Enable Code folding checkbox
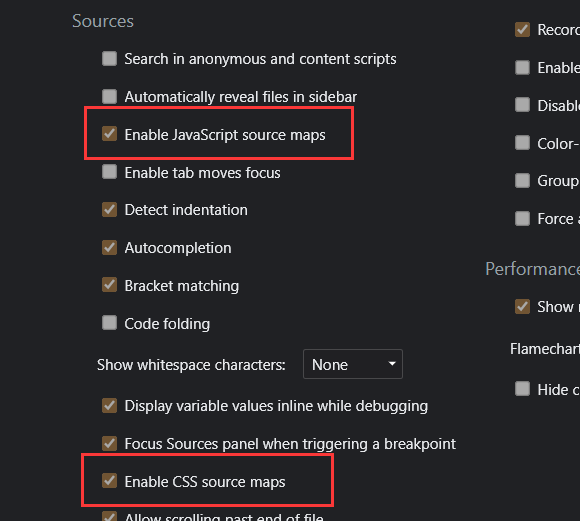The height and width of the screenshot is (521, 580). tap(109, 323)
